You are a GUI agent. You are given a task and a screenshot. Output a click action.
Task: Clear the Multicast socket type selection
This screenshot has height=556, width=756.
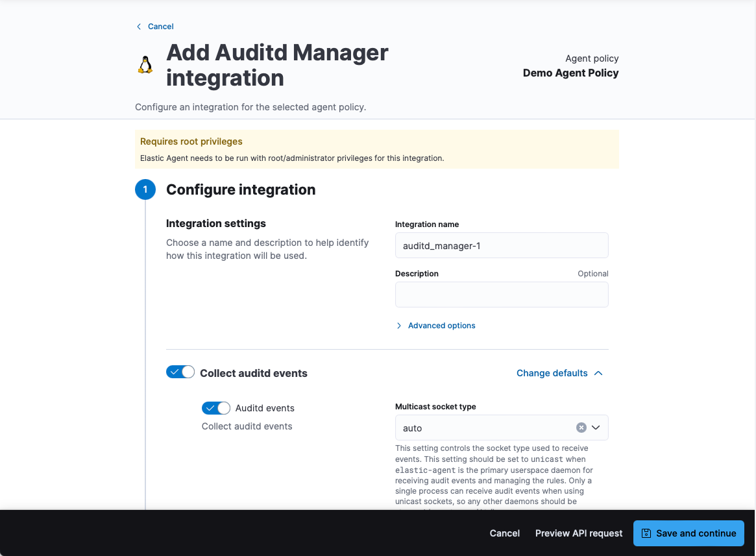[x=581, y=428]
